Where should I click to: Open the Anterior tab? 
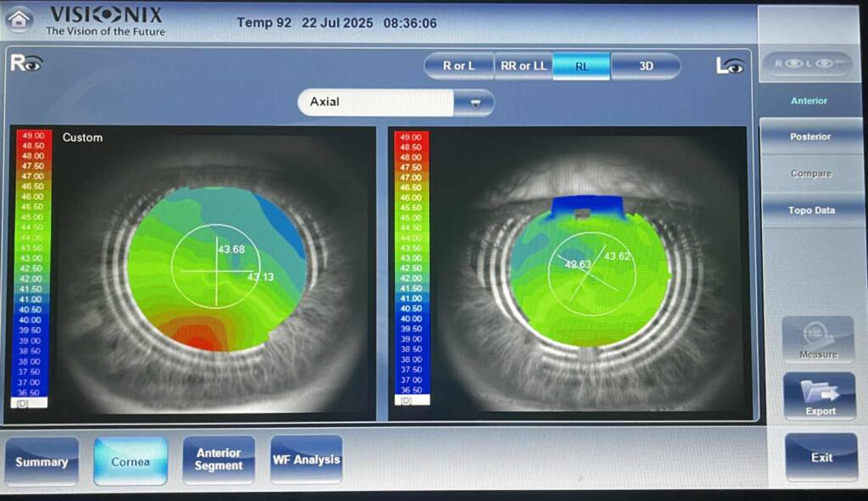click(809, 101)
